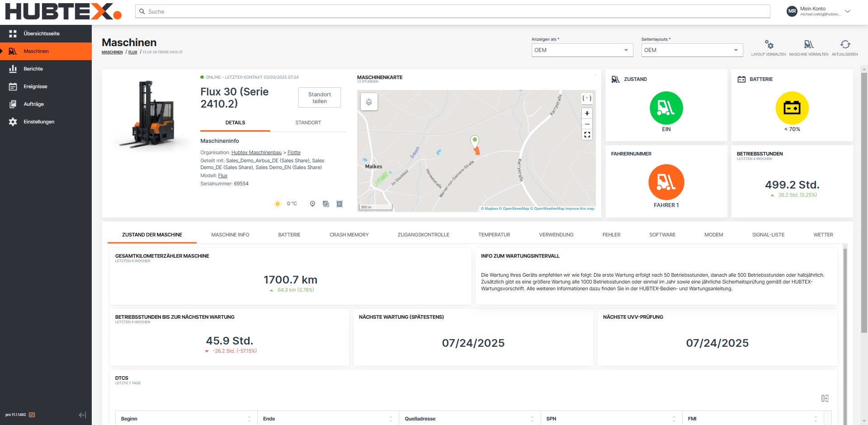This screenshot has height=425, width=868.
Task: Zoom out on the machine map
Action: tap(587, 124)
